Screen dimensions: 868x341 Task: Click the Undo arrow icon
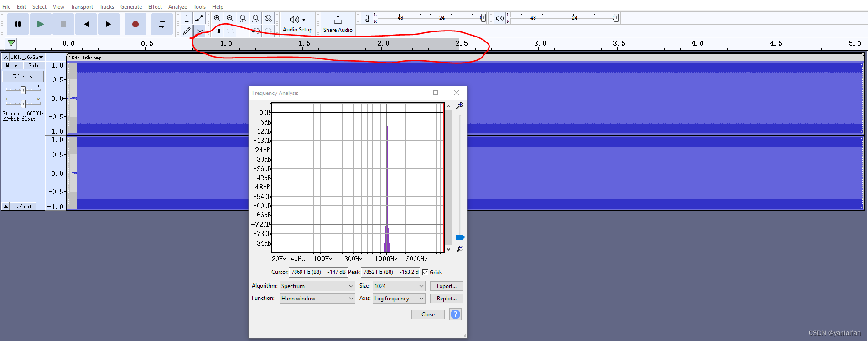coord(256,31)
